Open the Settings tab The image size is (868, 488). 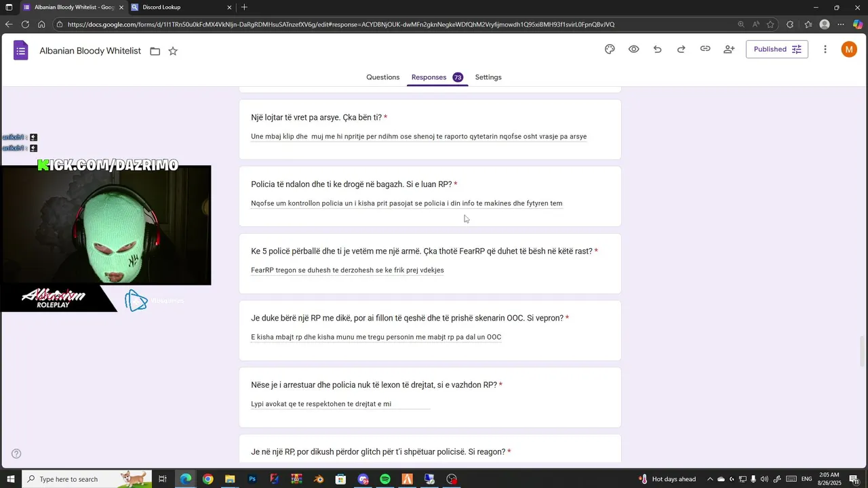coord(488,77)
